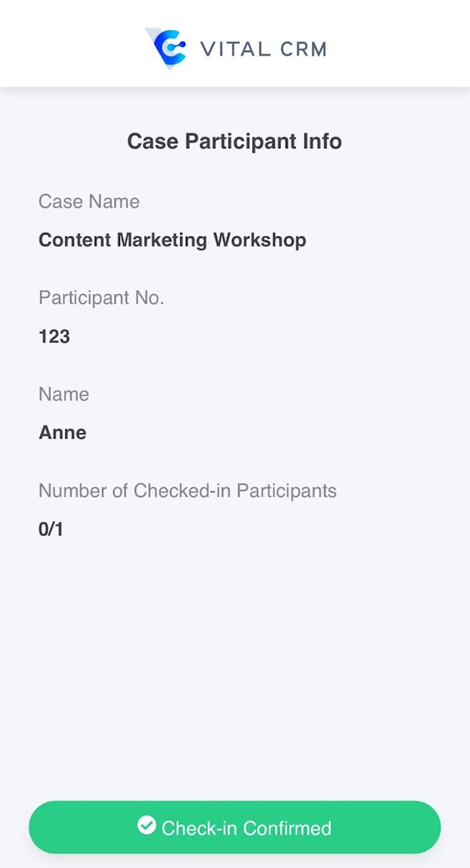Select the Content Marketing Workshop case name
This screenshot has width=470, height=868.
click(172, 240)
